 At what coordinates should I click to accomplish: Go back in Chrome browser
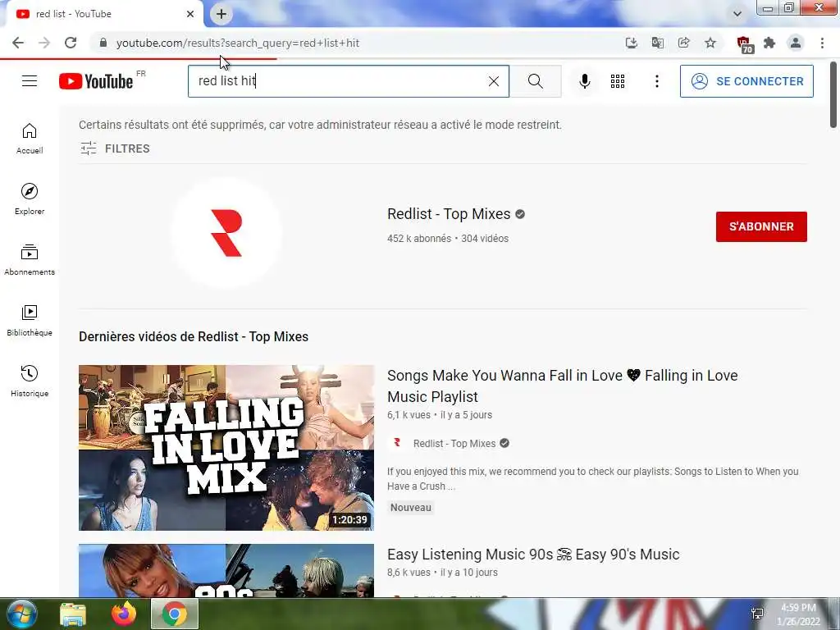pos(18,43)
